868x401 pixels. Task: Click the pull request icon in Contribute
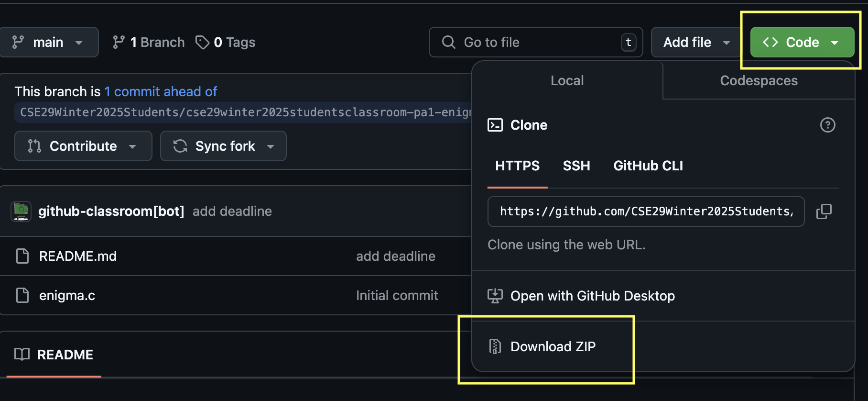[34, 146]
